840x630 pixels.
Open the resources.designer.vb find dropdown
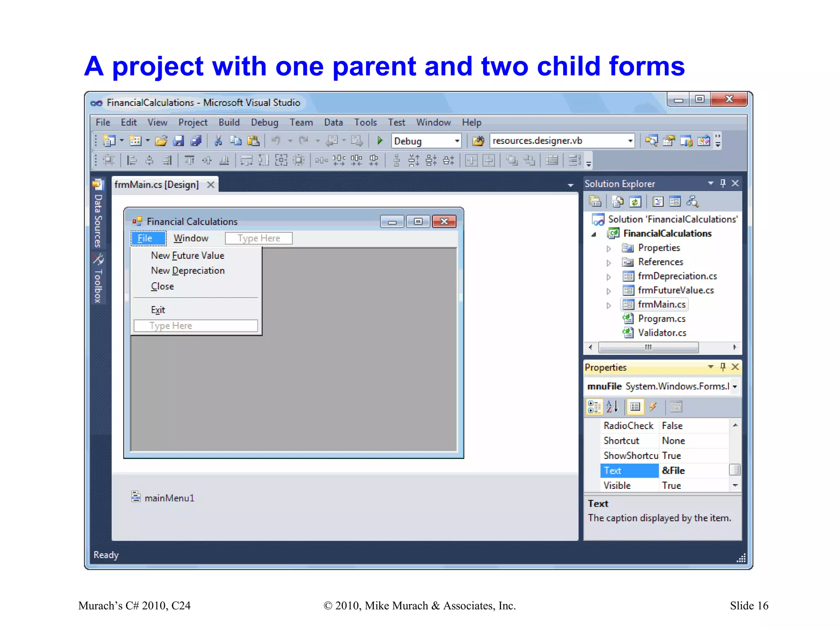click(x=630, y=141)
